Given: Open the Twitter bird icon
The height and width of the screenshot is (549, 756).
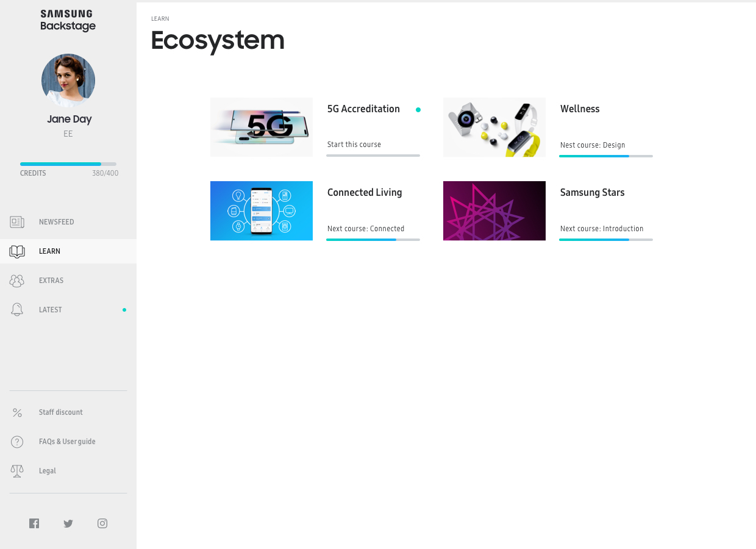Looking at the screenshot, I should point(68,523).
